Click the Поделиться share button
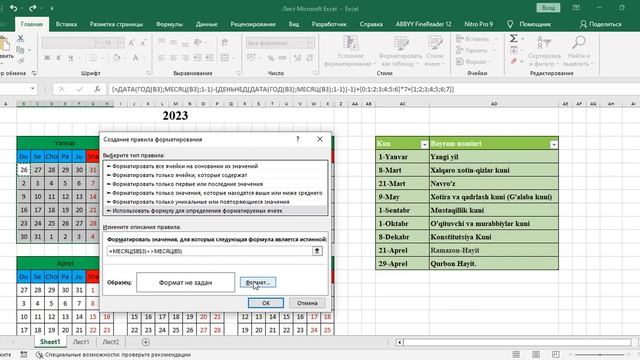 click(600, 24)
